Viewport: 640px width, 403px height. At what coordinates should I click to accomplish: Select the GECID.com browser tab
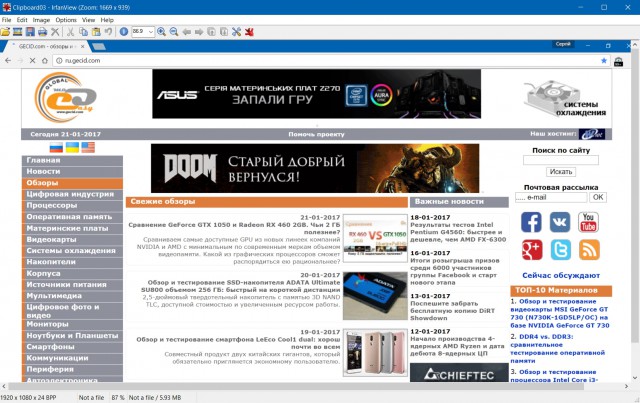click(45, 47)
